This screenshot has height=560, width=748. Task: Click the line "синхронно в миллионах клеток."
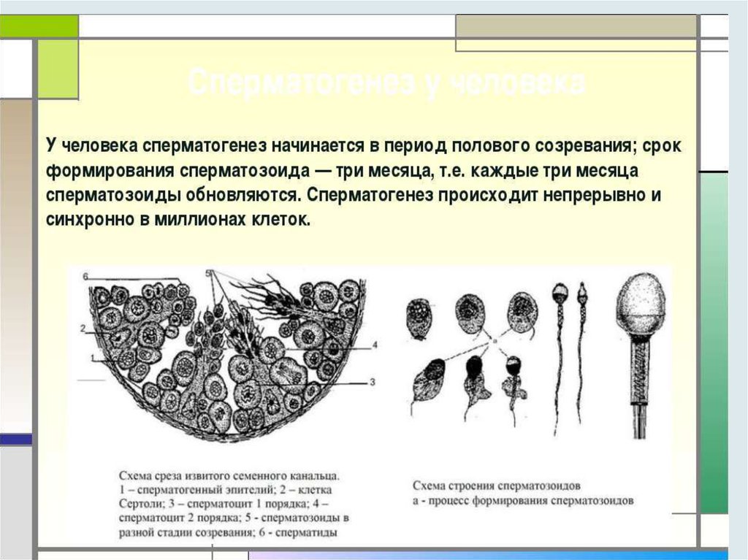point(178,220)
